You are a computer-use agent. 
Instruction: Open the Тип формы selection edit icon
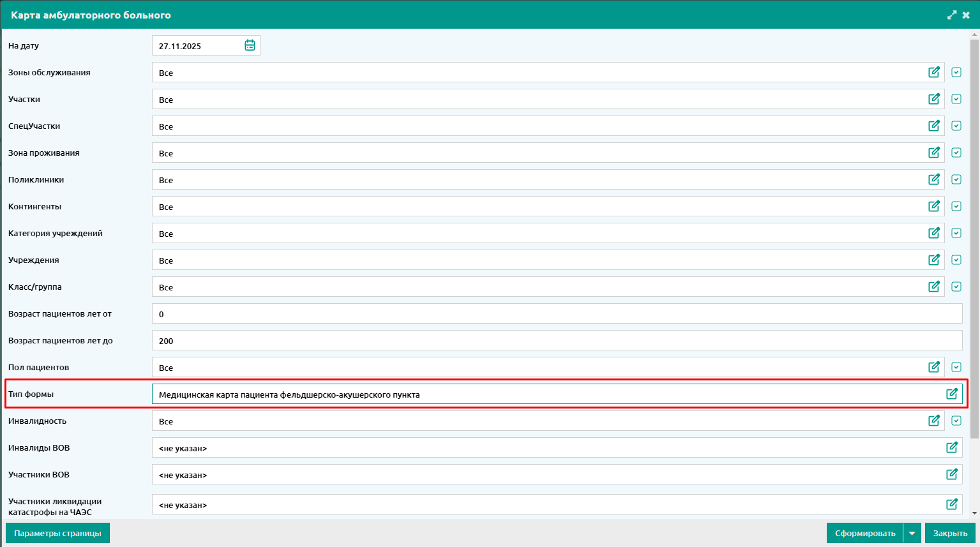tap(952, 394)
